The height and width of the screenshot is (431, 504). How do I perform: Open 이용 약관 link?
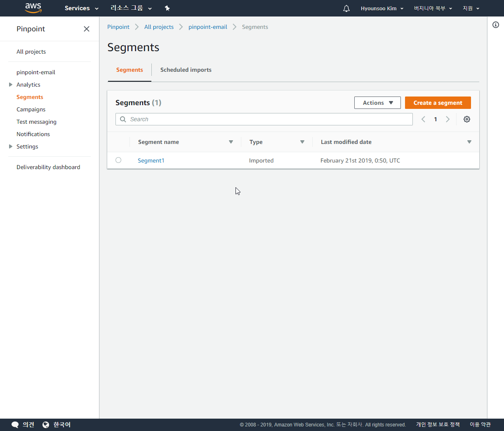[x=480, y=424]
